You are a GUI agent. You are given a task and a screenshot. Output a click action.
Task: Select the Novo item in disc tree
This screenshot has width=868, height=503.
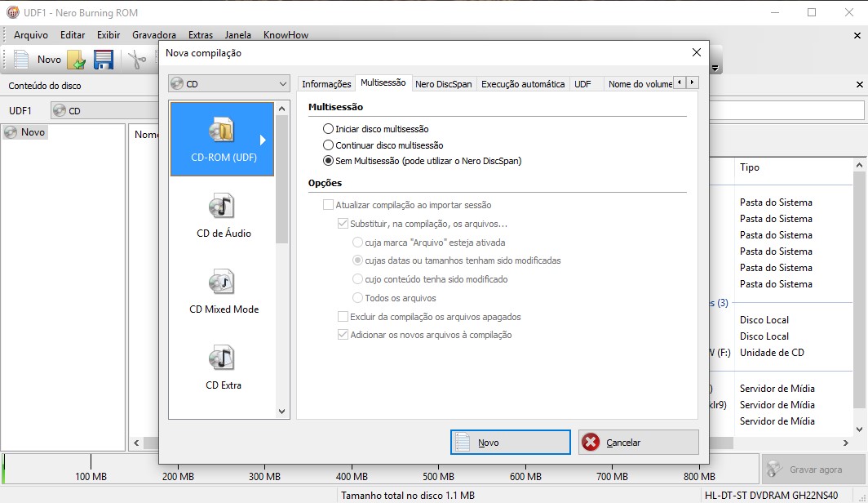click(25, 132)
